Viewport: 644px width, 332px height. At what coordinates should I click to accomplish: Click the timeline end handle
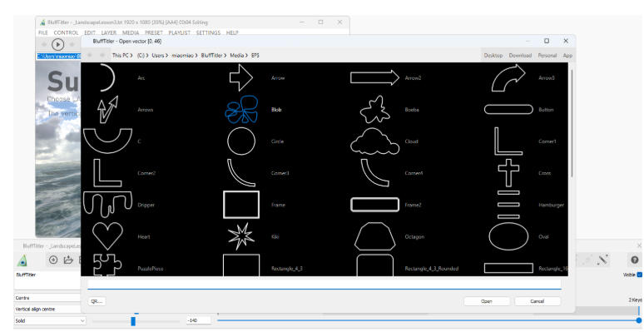[x=639, y=320]
